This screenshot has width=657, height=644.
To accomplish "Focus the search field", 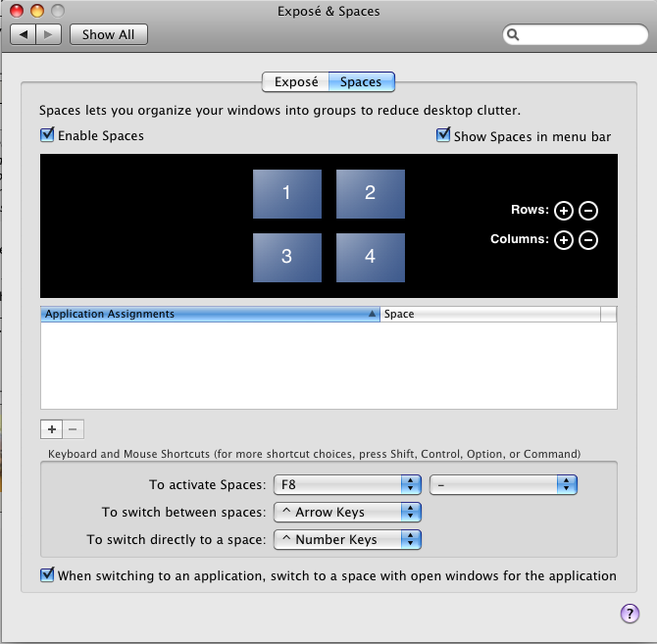I will coord(576,34).
